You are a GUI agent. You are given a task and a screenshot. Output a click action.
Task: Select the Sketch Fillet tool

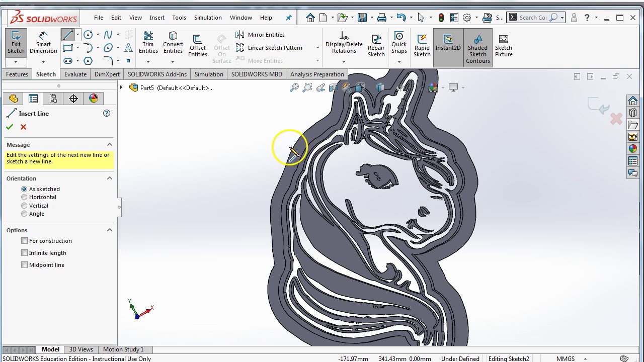(x=108, y=61)
